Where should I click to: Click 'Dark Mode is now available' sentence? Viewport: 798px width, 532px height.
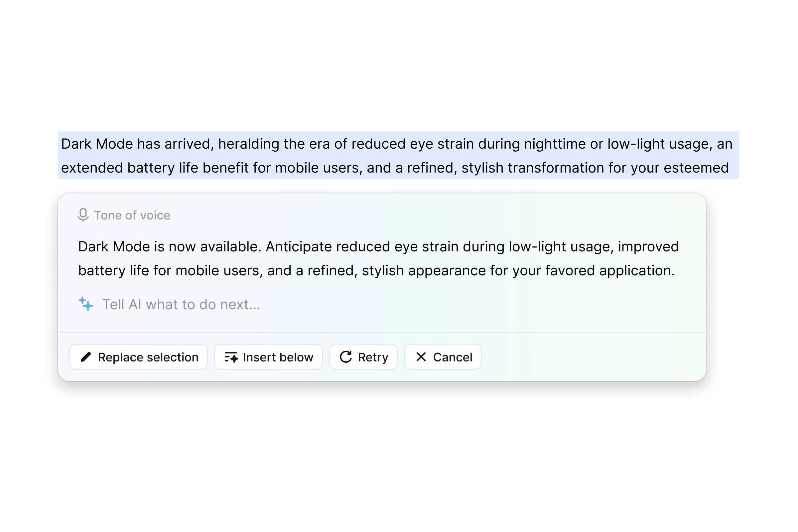[x=170, y=247]
